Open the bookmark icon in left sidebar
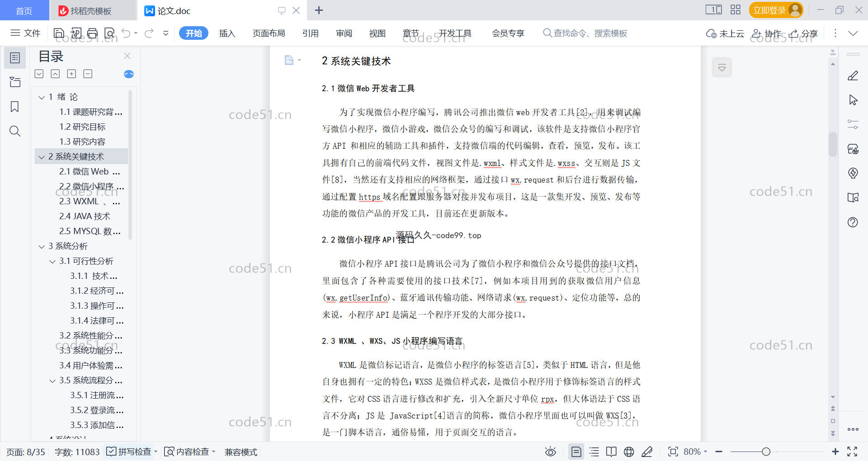Screen dimensions: 868x461 (x=15, y=107)
